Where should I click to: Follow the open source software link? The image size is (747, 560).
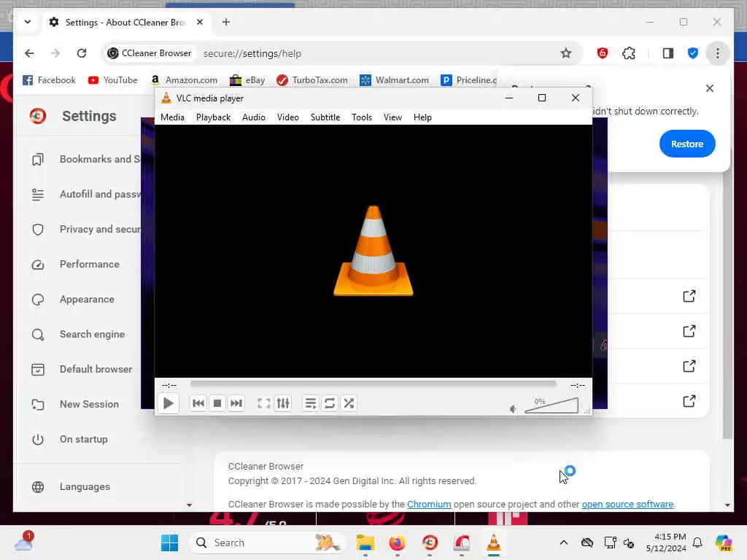point(627,505)
